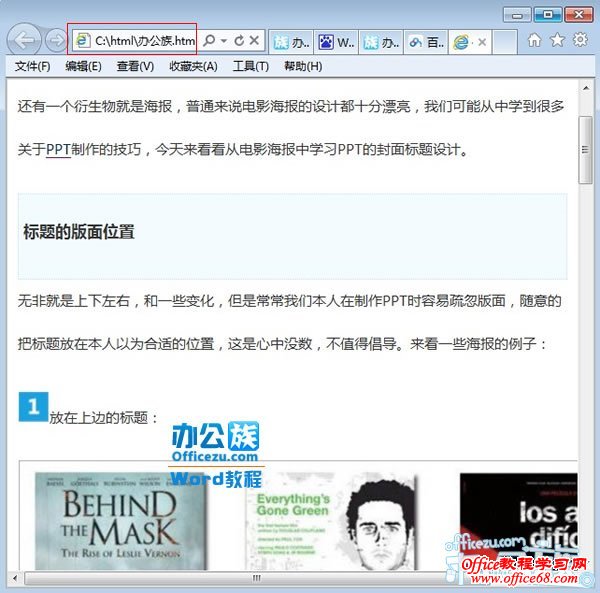Open a new blank tab
Screen dimensions: 600x593
505,42
